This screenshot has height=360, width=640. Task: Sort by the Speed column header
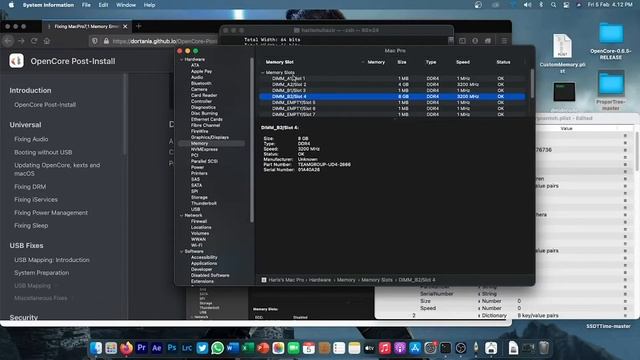463,62
